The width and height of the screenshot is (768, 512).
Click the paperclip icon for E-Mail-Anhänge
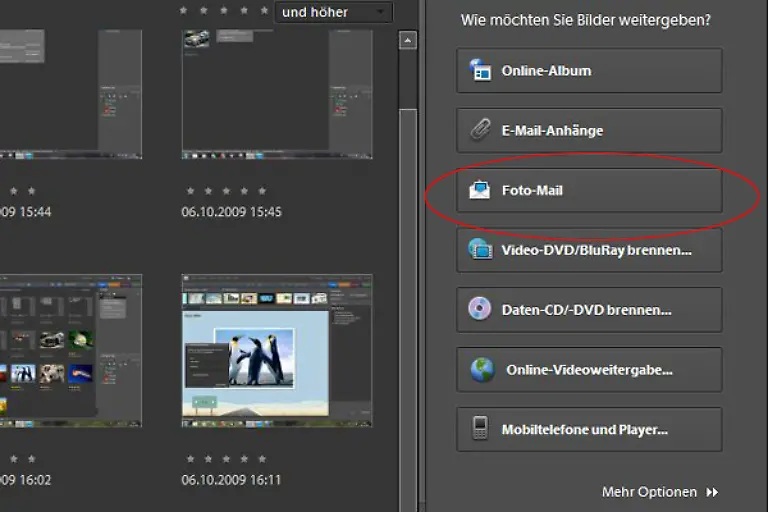click(x=481, y=131)
